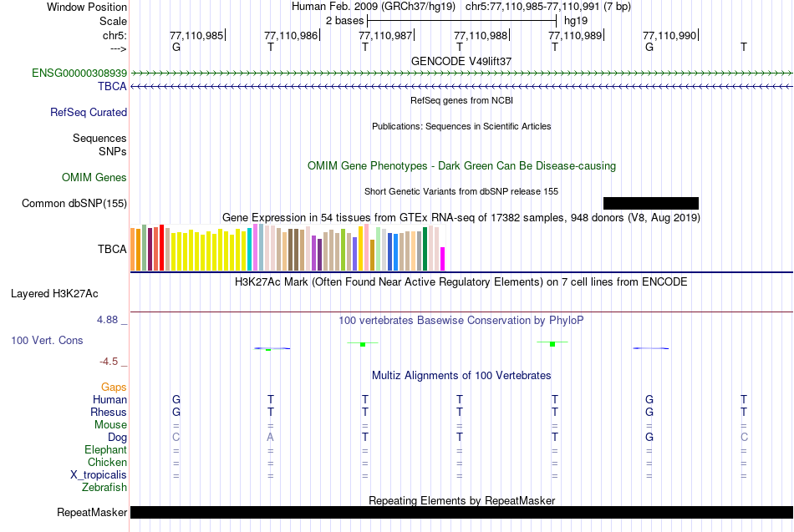
Task: Select the X_tropicalis species label
Action: [99, 475]
